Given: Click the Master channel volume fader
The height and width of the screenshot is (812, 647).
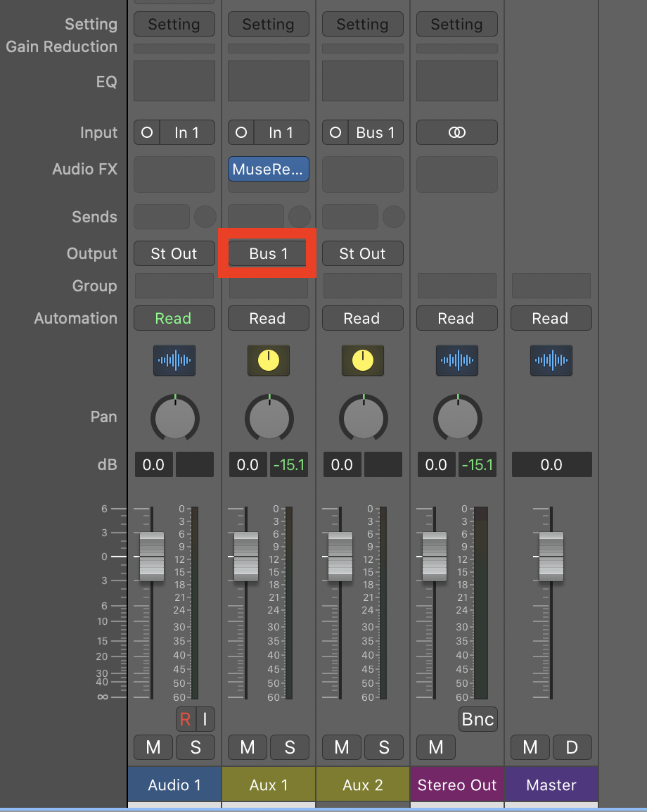Looking at the screenshot, I should coord(551,557).
